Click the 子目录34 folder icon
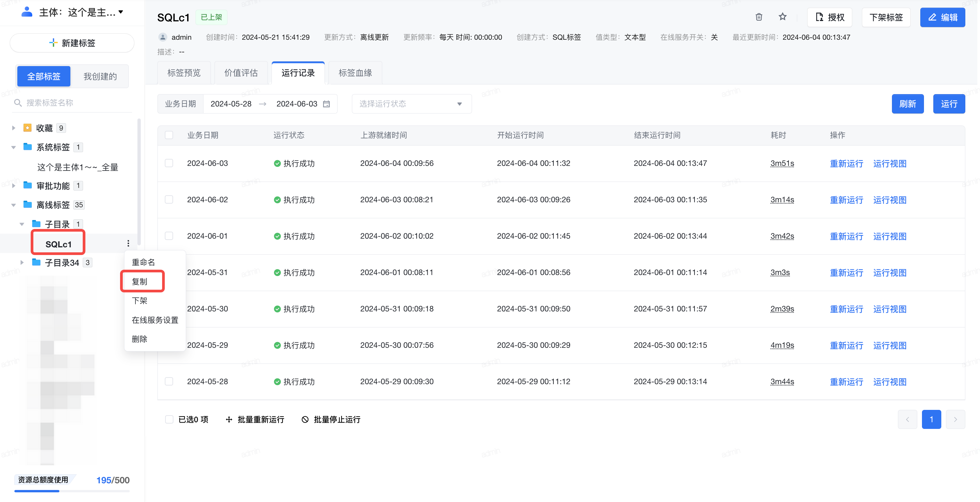The image size is (980, 502). (x=36, y=262)
